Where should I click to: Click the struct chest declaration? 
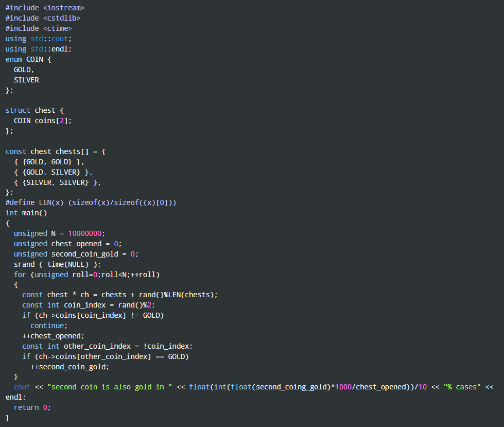[34, 110]
